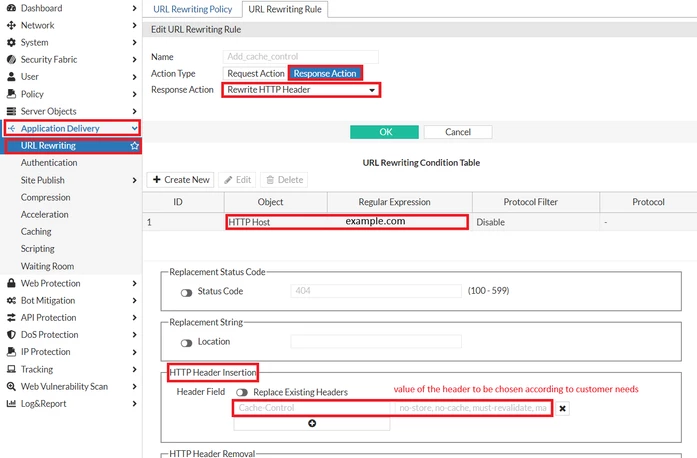Click the Application Delivery icon
This screenshot has height=458, width=697.
pos(11,129)
